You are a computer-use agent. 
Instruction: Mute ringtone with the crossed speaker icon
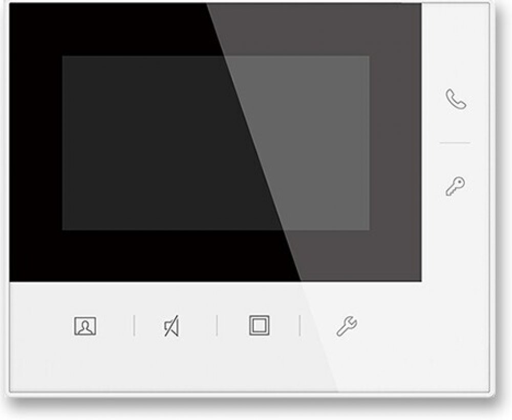point(172,326)
